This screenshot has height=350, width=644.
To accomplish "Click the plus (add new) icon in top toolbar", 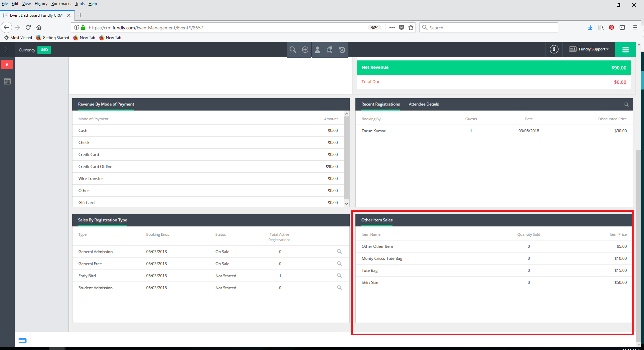I will 305,49.
